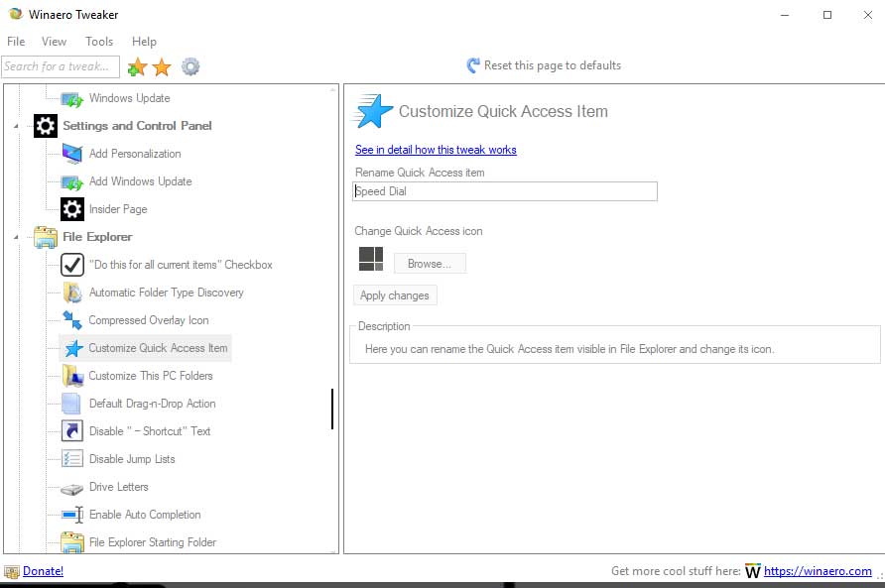Click the Winaero Tweaker app icon in title bar
885x588 pixels.
click(x=16, y=14)
